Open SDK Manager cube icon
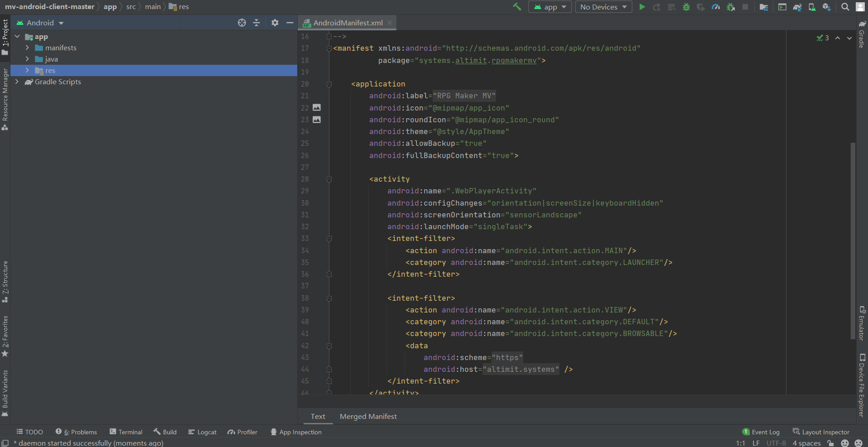This screenshot has height=447, width=868. tap(827, 7)
